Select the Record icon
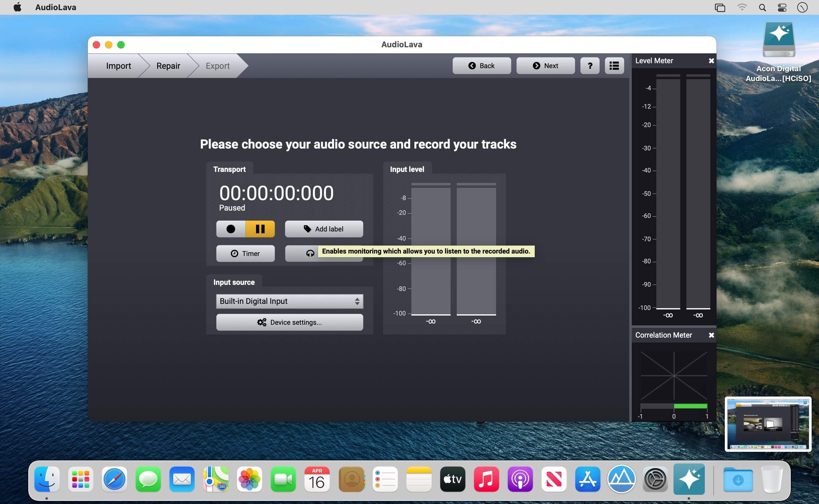The height and width of the screenshot is (504, 819). (231, 229)
